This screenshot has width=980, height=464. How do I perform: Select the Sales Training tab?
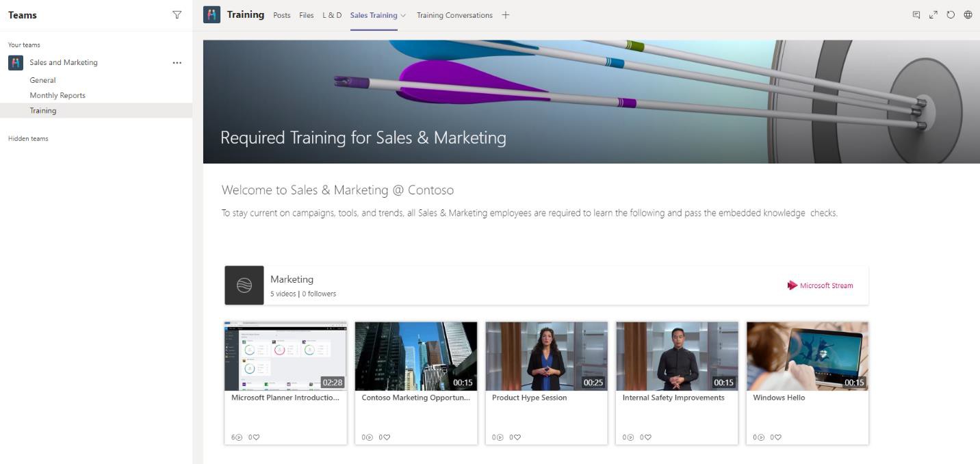[374, 15]
